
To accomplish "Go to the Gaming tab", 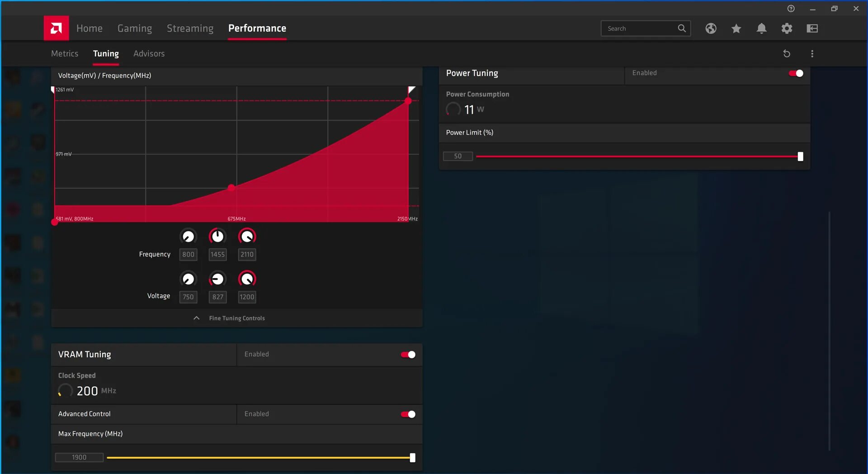I will [135, 28].
